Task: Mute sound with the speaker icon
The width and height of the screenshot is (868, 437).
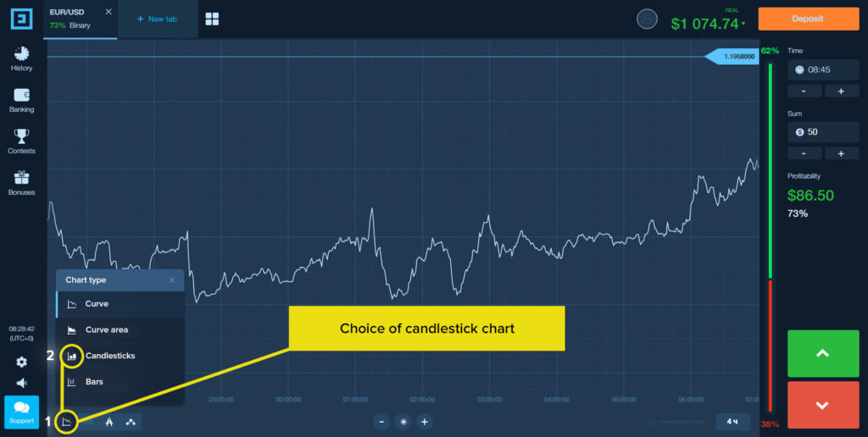Action: [21, 383]
